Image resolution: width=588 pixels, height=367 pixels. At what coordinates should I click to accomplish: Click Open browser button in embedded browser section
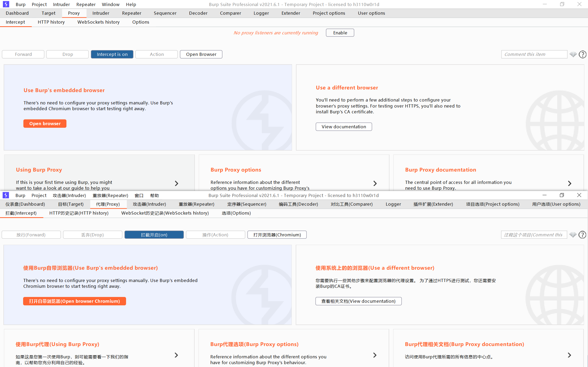tap(45, 124)
